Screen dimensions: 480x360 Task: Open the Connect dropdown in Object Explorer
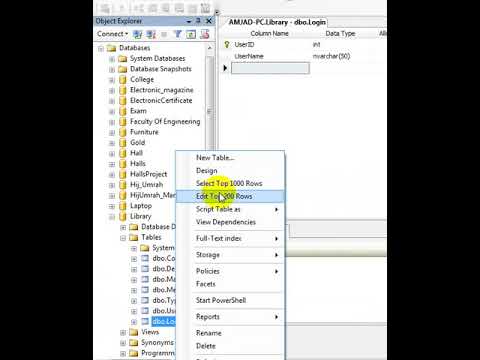click(x=112, y=34)
